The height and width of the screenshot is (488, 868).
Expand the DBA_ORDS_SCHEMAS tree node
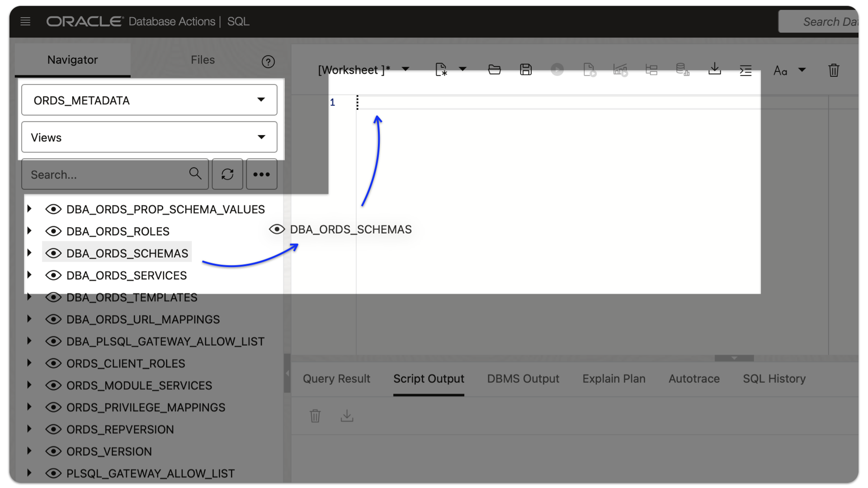click(30, 253)
